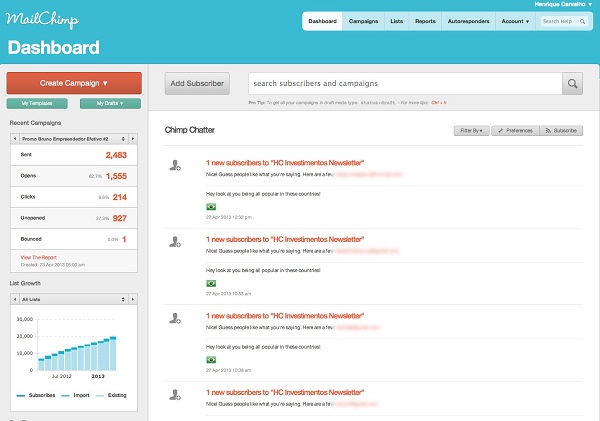The width and height of the screenshot is (600, 421).
Task: Click the 27 Apr 2013 12:32 pm timestamp
Action: pyautogui.click(x=228, y=217)
